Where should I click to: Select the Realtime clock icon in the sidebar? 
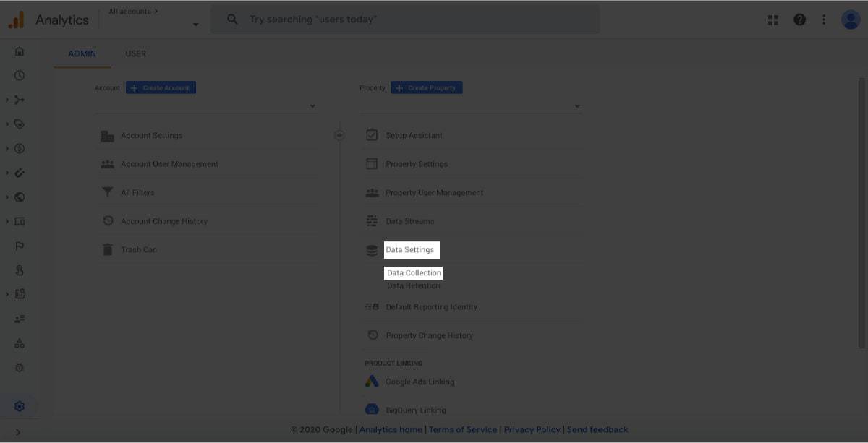click(x=20, y=74)
